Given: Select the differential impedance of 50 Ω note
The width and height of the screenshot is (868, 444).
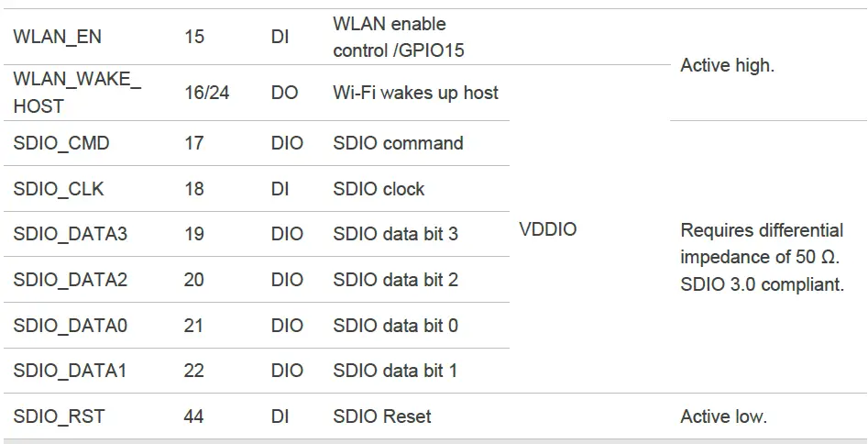Looking at the screenshot, I should [x=762, y=257].
